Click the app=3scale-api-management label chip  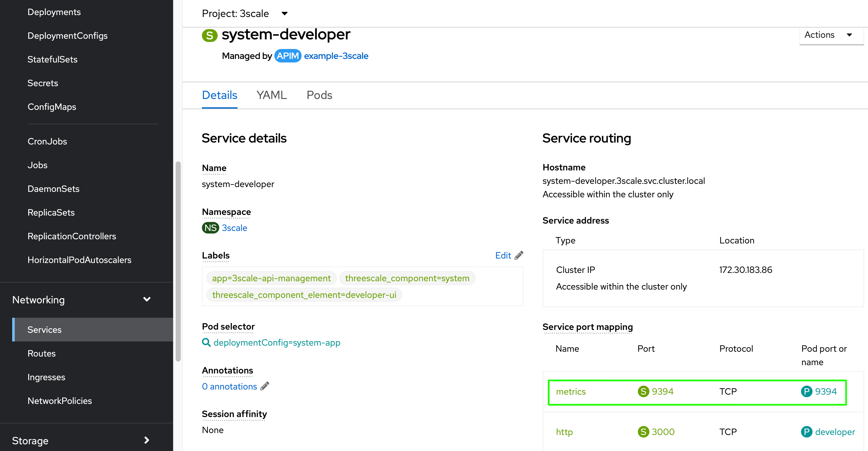pos(271,278)
